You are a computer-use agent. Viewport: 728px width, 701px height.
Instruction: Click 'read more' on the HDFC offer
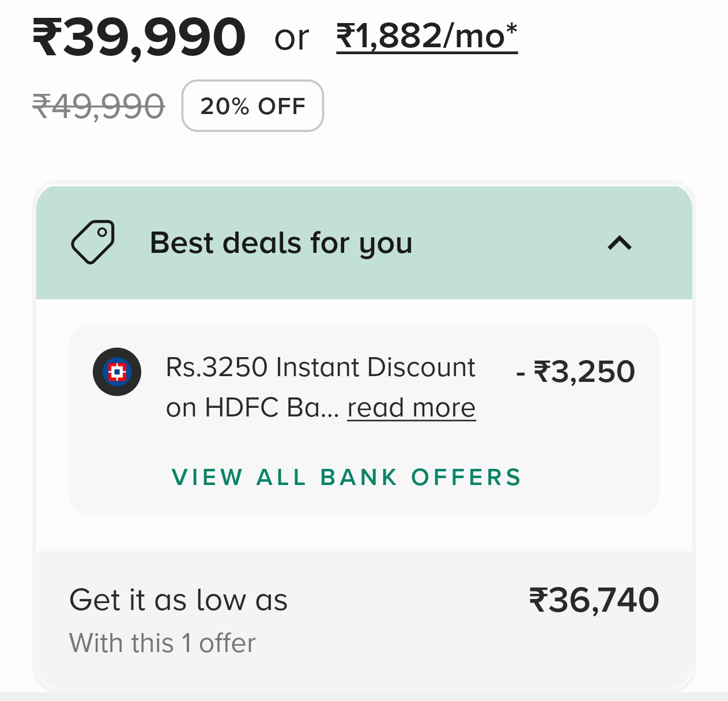point(411,408)
